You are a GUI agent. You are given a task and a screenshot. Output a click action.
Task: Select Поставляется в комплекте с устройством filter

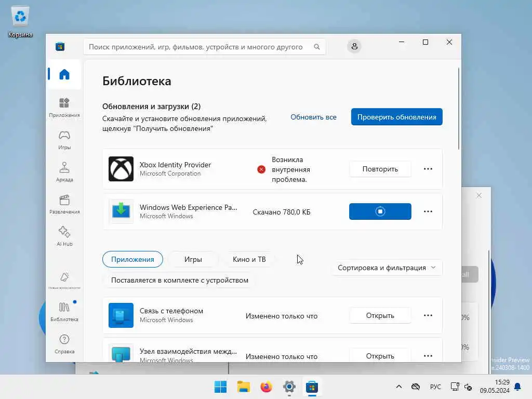coord(179,280)
